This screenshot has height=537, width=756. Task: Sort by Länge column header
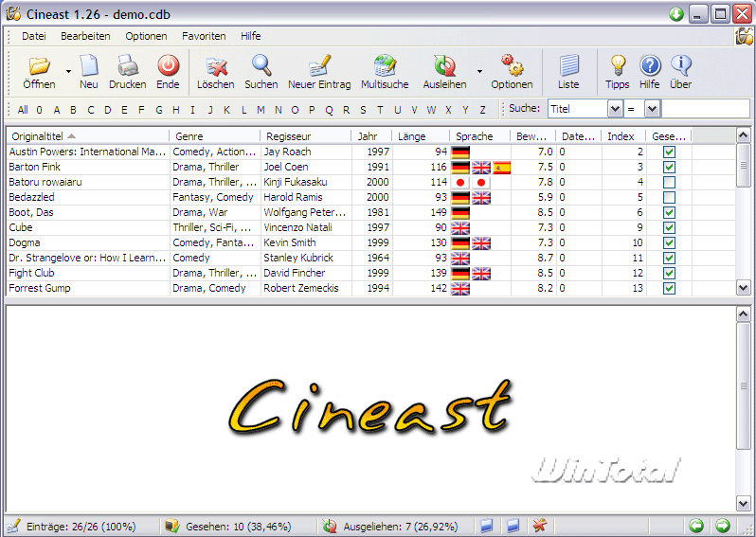point(421,136)
